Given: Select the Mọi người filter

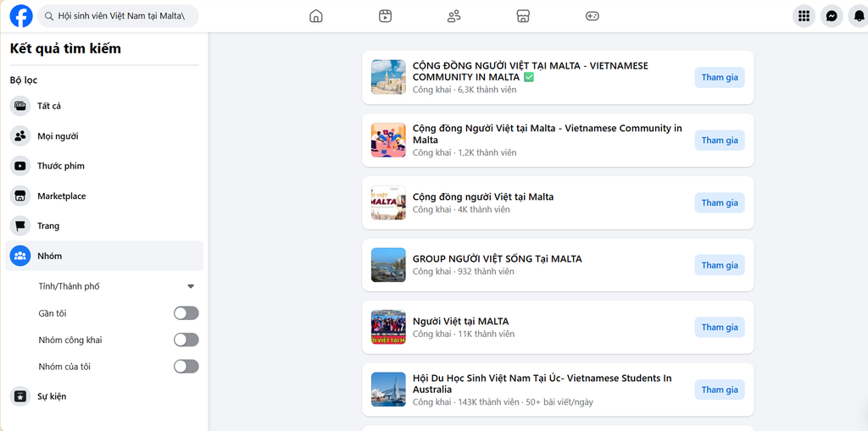Looking at the screenshot, I should pyautogui.click(x=104, y=136).
